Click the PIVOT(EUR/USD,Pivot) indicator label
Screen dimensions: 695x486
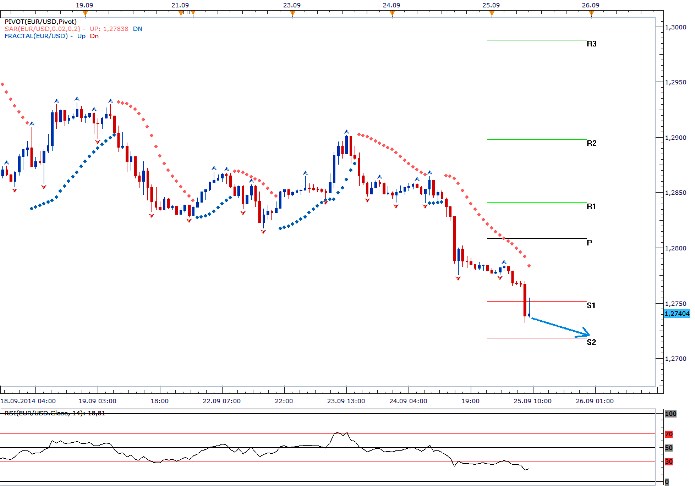coord(40,21)
